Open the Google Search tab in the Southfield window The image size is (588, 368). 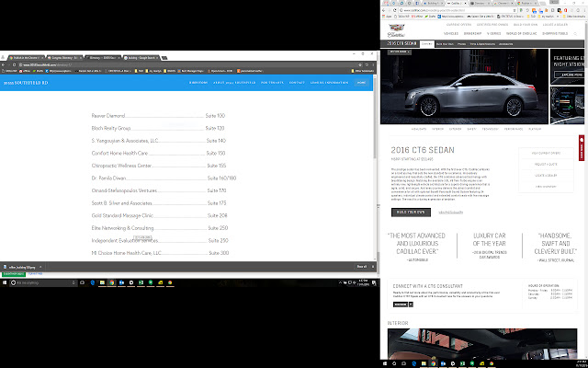click(141, 57)
